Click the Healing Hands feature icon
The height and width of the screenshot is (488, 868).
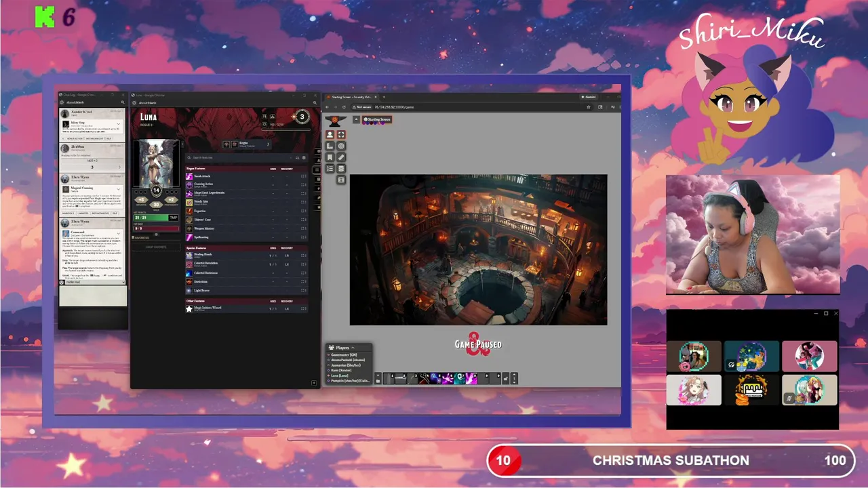(189, 256)
